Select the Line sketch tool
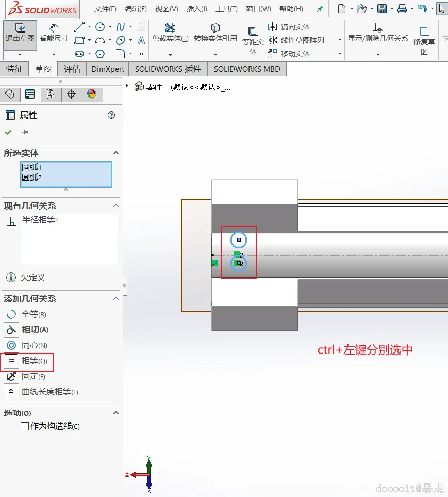 (79, 27)
